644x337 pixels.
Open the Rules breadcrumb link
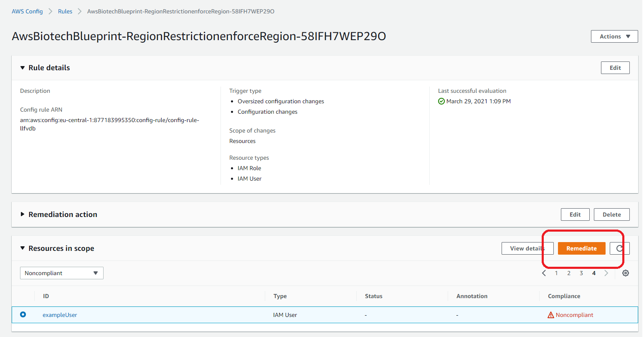coord(65,11)
